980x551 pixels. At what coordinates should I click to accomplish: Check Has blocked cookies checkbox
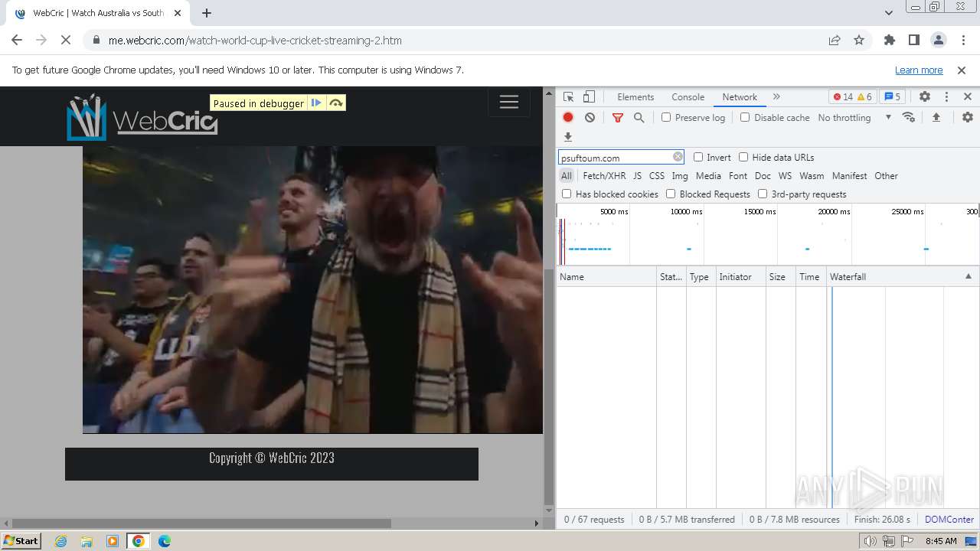[567, 194]
